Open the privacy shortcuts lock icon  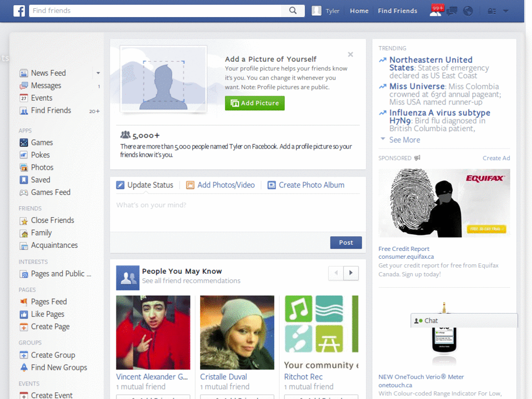(x=491, y=11)
